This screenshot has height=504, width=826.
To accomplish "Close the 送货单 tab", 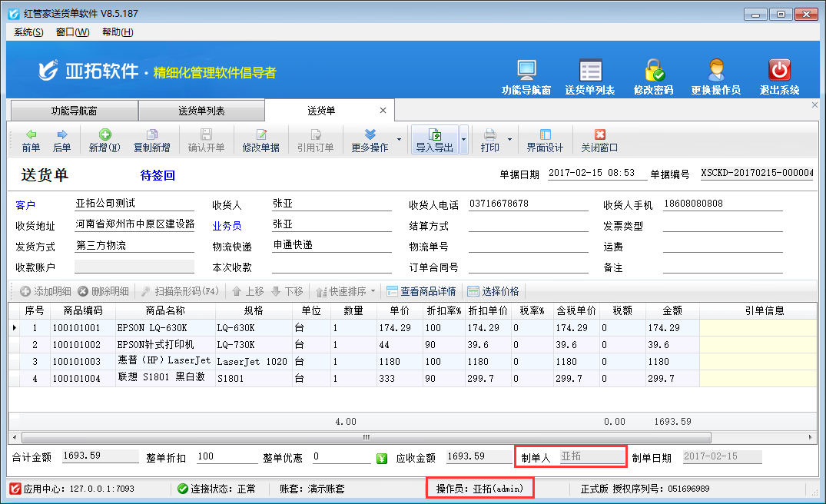I will [x=383, y=111].
